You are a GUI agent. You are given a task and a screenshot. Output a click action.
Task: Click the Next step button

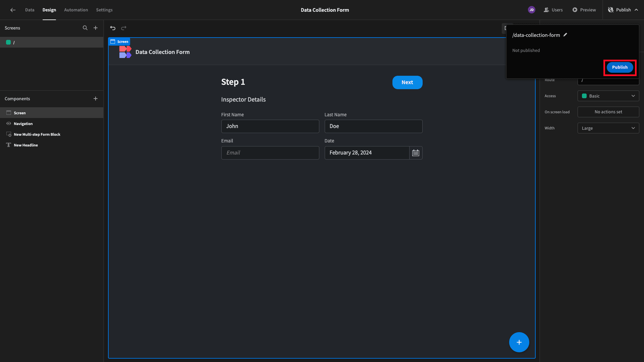(x=407, y=82)
